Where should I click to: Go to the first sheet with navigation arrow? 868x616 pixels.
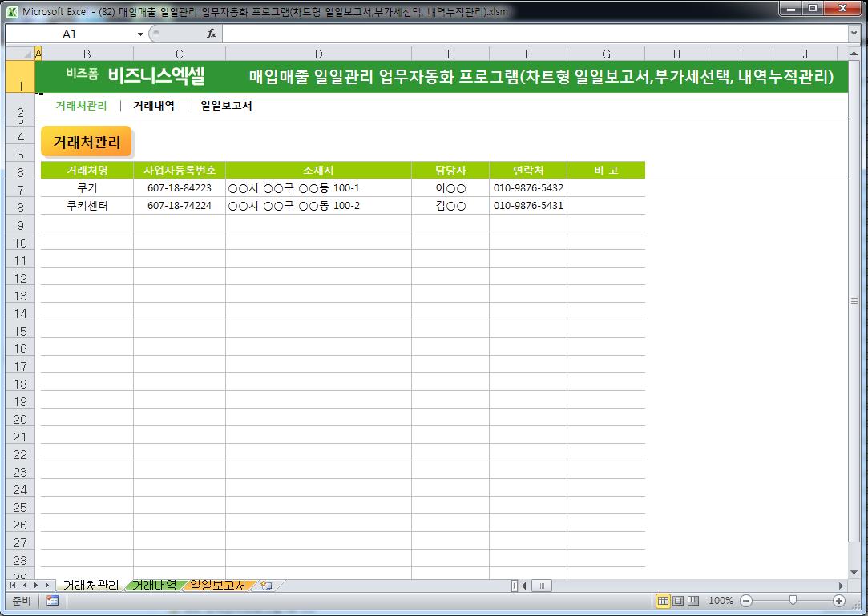click(14, 586)
